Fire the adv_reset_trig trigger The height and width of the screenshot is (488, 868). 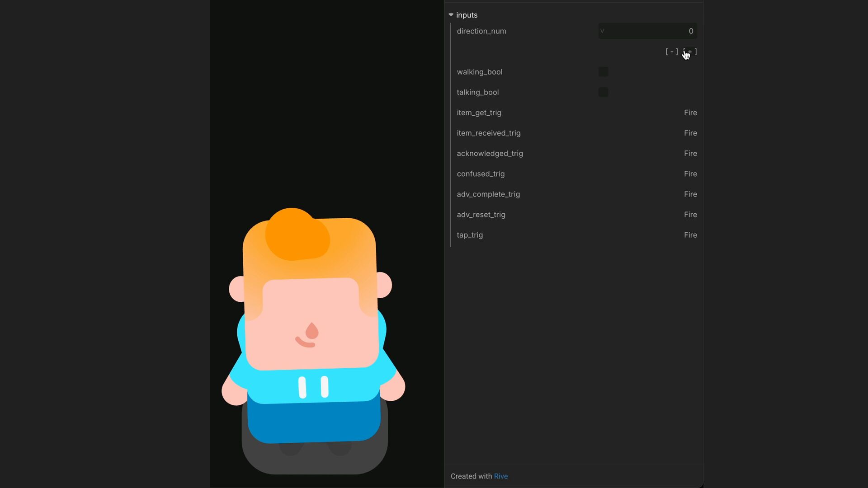pos(690,214)
